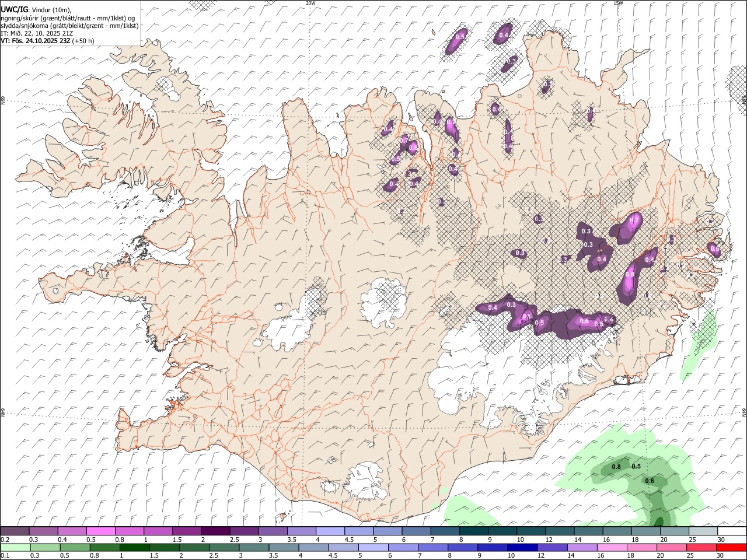This screenshot has height=560, width=747.
Task: Click the 'IT: Mið. 22. 10. 2025 21Z' initial time
Action: click(37, 33)
